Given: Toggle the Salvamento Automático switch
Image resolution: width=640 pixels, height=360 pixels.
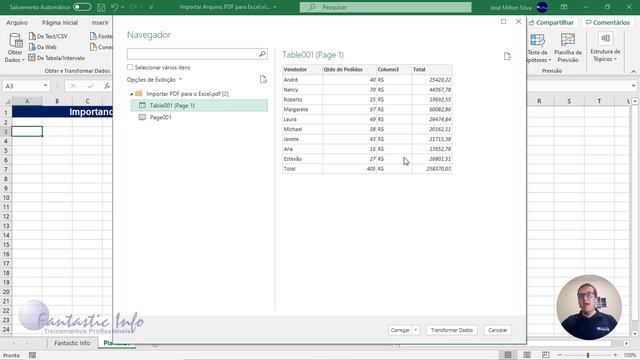Looking at the screenshot, I should [x=82, y=7].
